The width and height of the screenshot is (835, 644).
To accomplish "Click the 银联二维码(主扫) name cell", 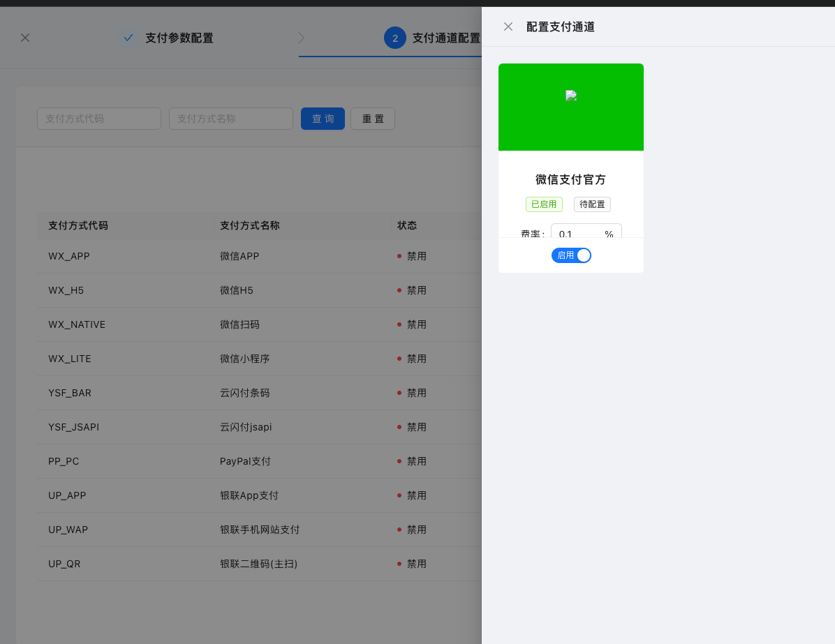I will tap(259, 564).
